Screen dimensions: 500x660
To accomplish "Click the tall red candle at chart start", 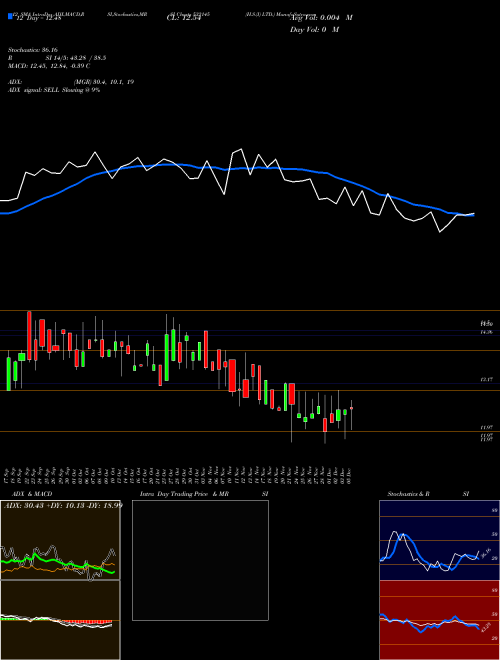I will point(29,336).
